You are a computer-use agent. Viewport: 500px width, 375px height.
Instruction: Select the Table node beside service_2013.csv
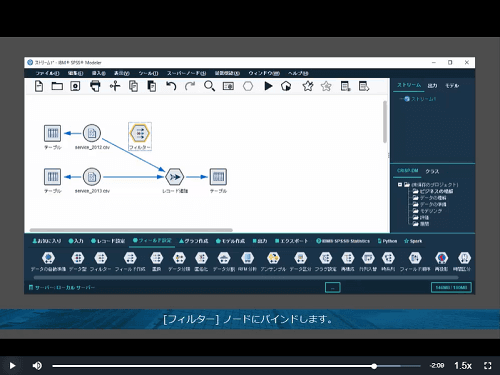[53, 177]
